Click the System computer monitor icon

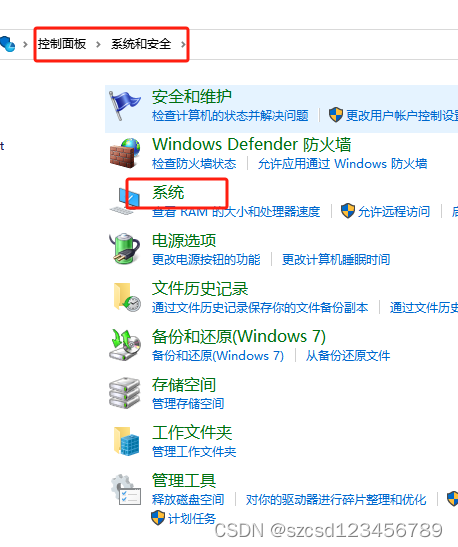pyautogui.click(x=125, y=201)
